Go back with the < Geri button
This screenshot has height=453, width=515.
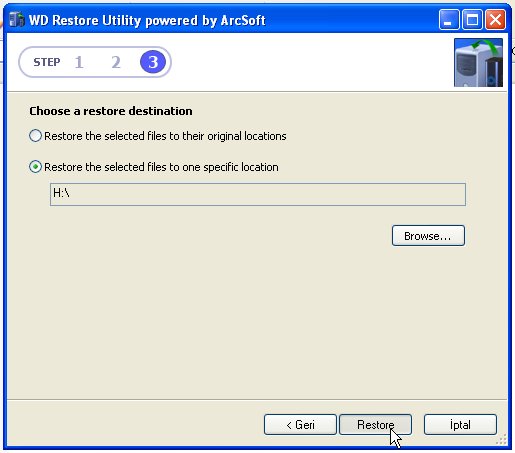(x=300, y=425)
